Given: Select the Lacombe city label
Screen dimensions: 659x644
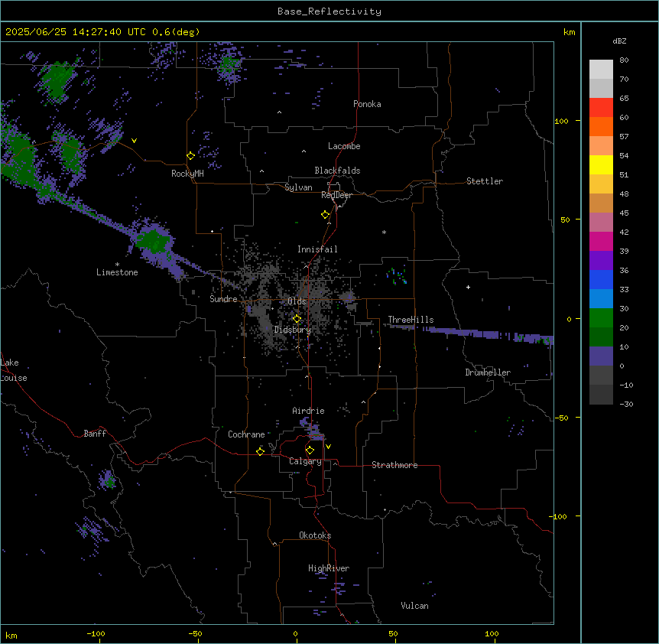Looking at the screenshot, I should (344, 146).
